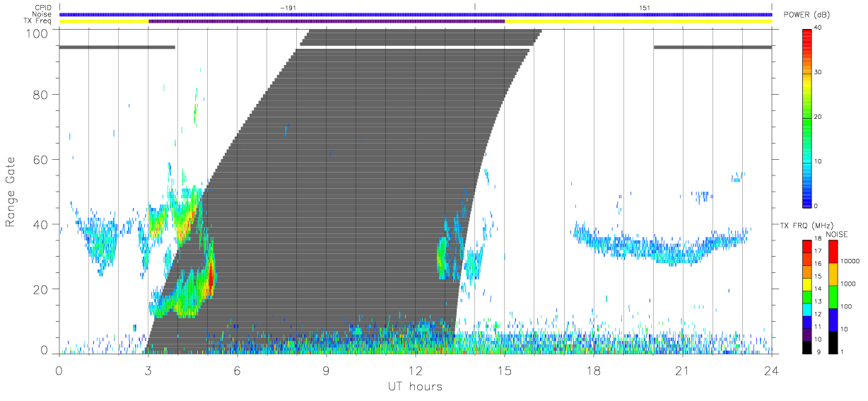Click the purple segment of TX Freq bar
The image size is (868, 401).
coord(327,21)
